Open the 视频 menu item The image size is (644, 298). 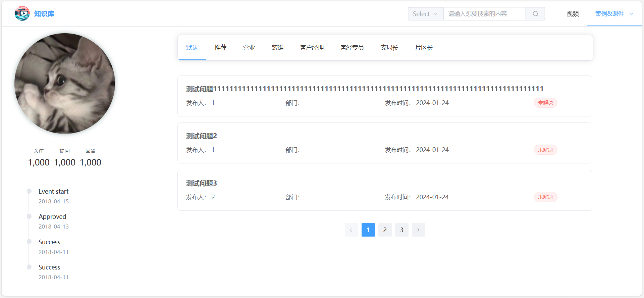coord(573,14)
